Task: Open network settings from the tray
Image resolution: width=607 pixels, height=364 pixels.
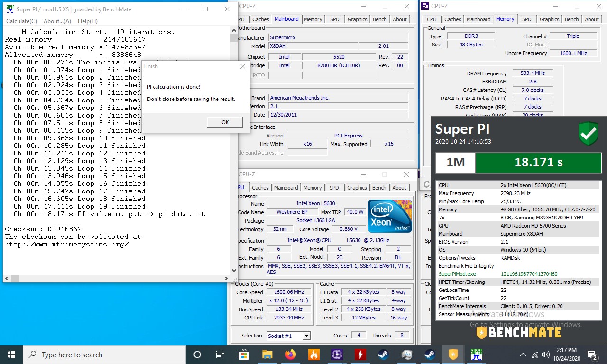Action: pyautogui.click(x=535, y=355)
